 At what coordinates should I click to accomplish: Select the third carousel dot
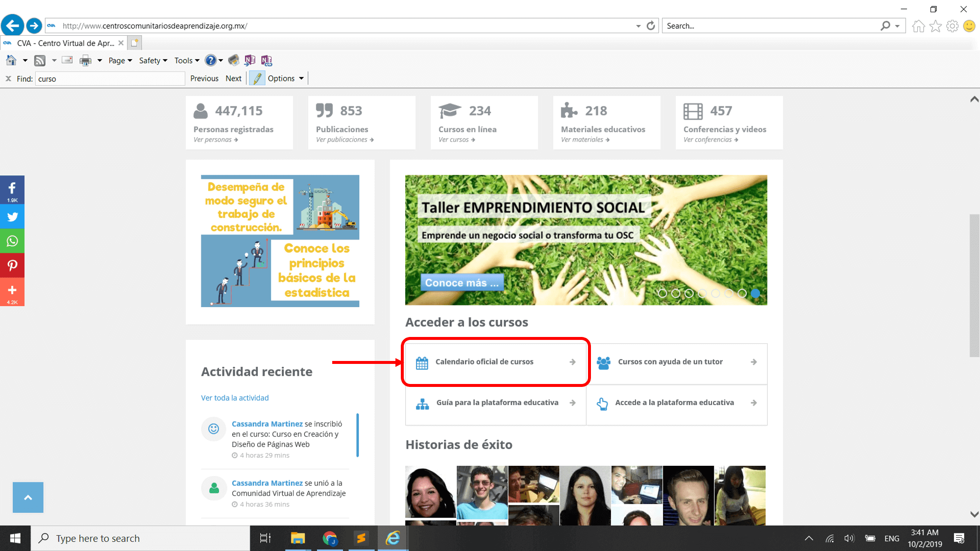689,293
